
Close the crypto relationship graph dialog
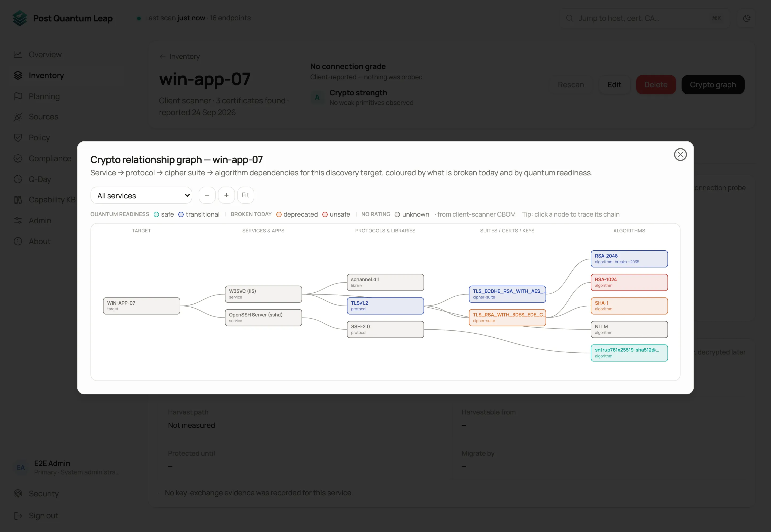coord(680,154)
